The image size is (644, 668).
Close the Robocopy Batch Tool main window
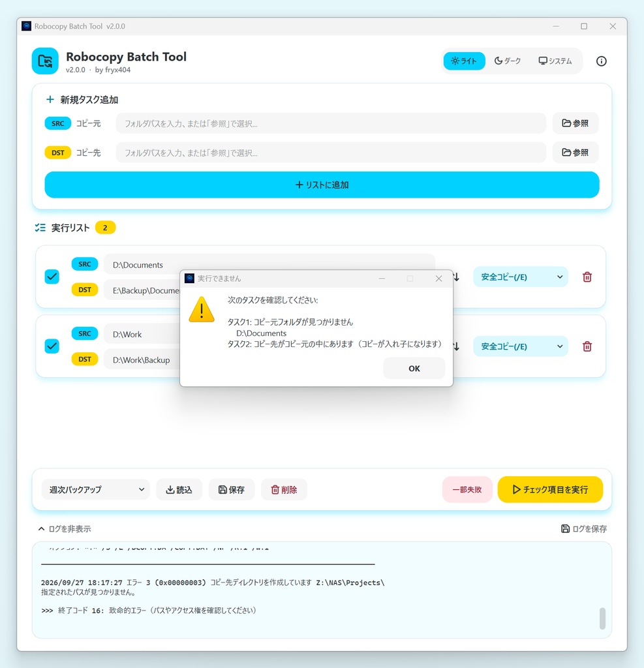click(x=613, y=26)
